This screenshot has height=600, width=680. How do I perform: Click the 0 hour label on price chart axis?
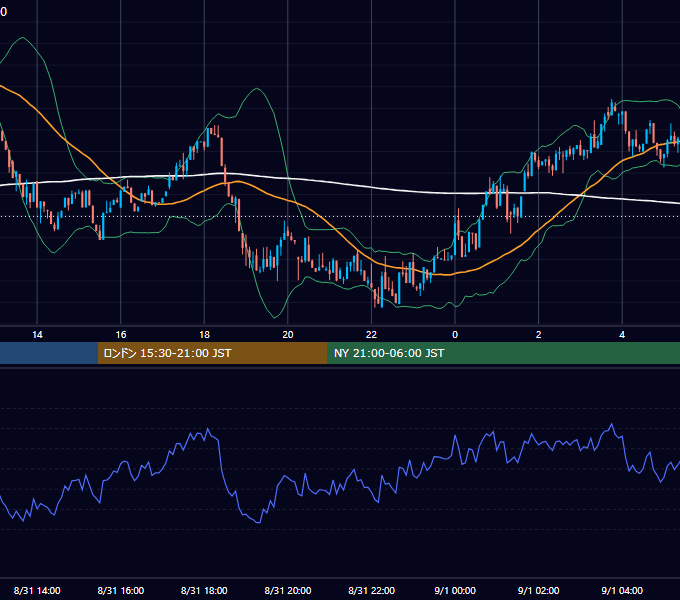(x=455, y=335)
